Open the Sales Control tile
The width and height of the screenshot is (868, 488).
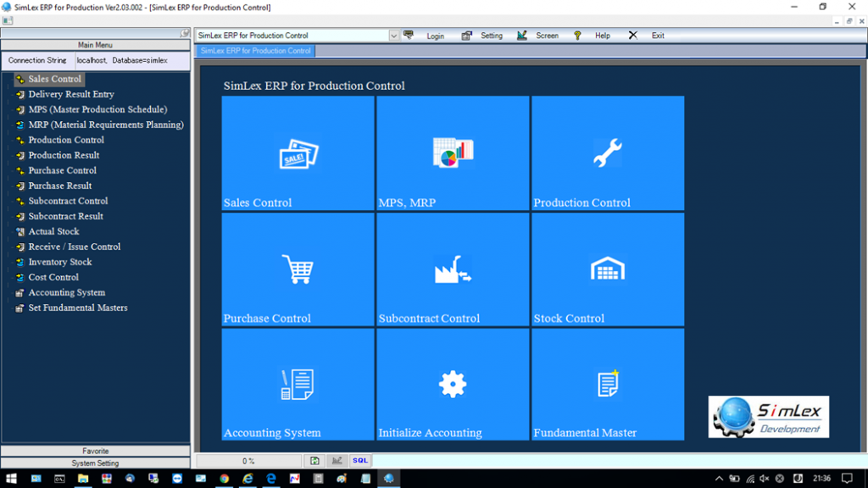click(x=296, y=152)
